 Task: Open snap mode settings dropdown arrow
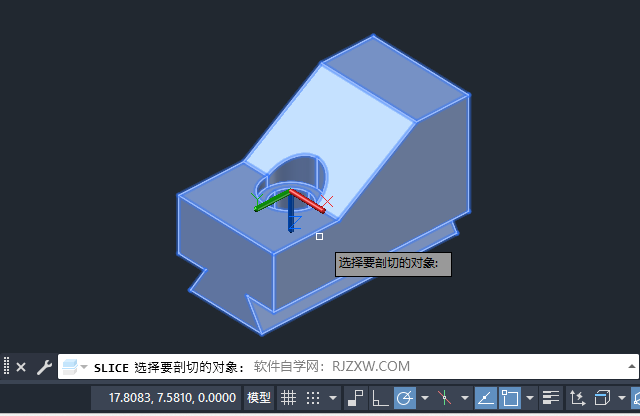tap(333, 398)
